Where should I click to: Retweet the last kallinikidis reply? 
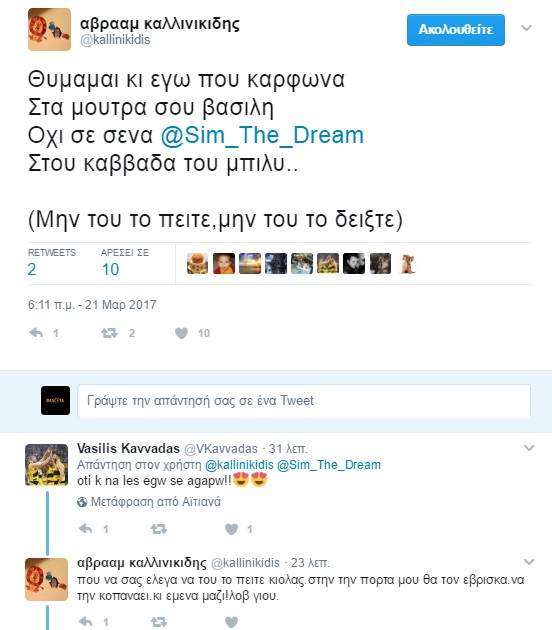[x=159, y=622]
